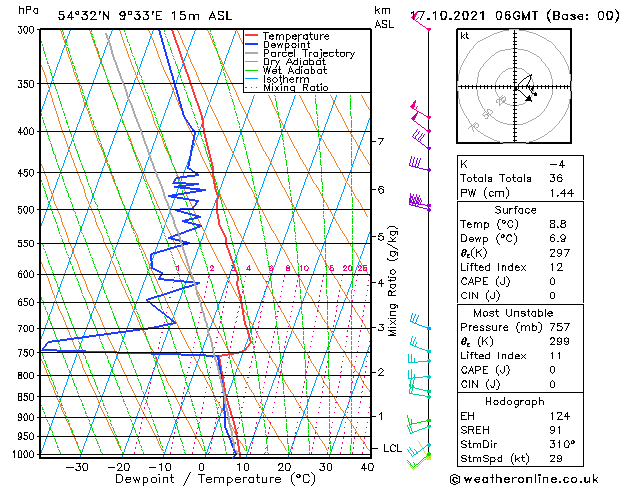Click the Hodograph section heading in table
Screen dimensions: 629x486
tap(515, 401)
